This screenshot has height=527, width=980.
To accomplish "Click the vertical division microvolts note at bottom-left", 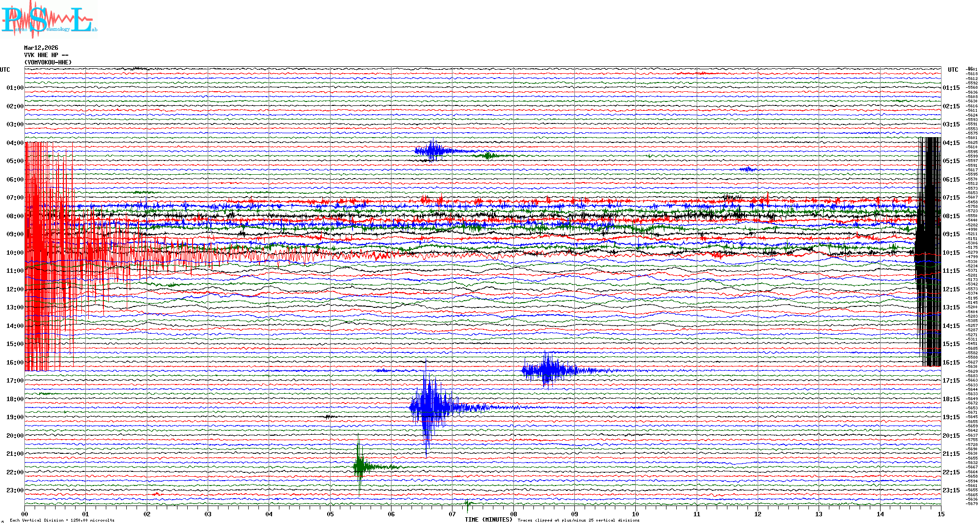I will 62,520.
